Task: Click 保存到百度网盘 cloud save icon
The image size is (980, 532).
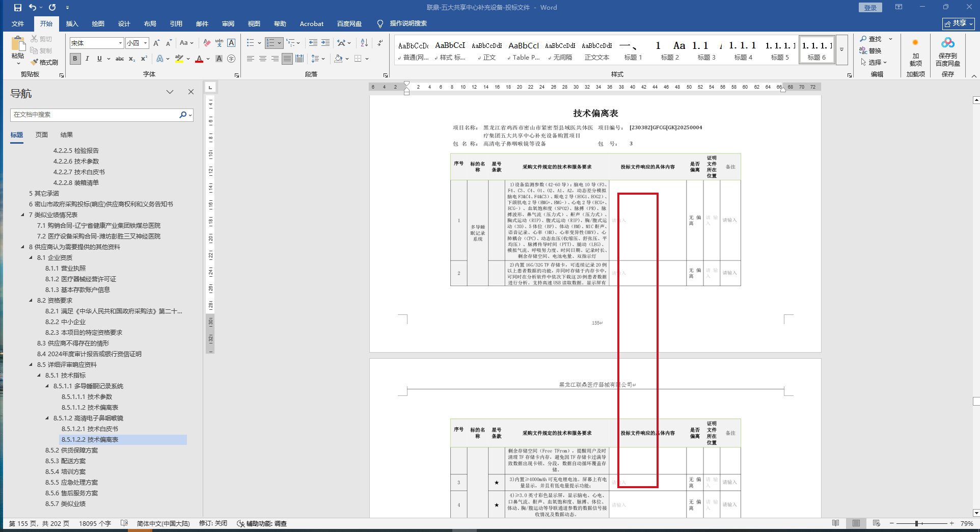Action: click(x=947, y=52)
